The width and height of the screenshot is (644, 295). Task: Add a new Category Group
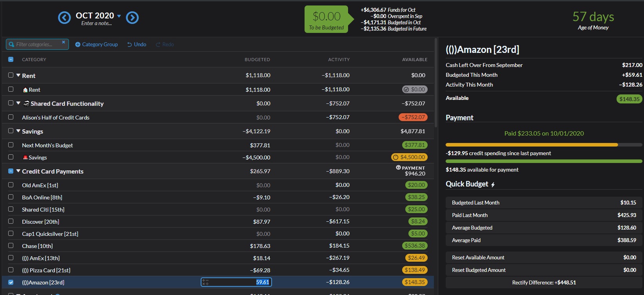pyautogui.click(x=96, y=45)
